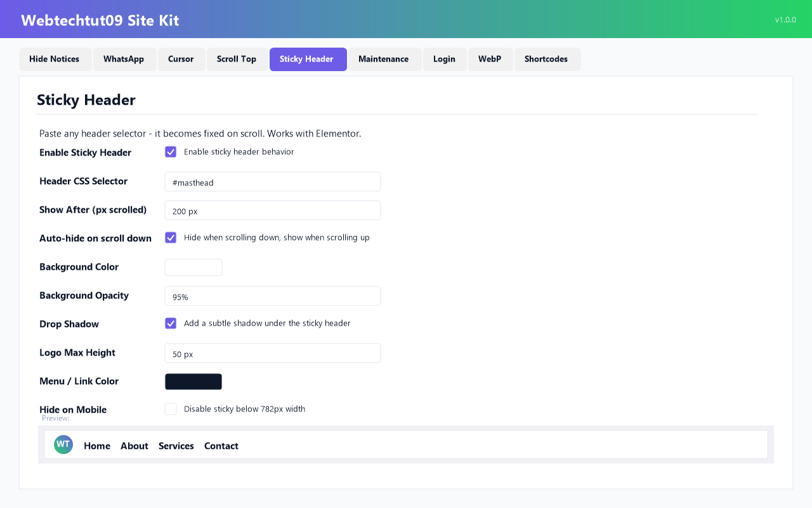Click the 'Background Opacity' label
This screenshot has width=812, height=508.
84,295
